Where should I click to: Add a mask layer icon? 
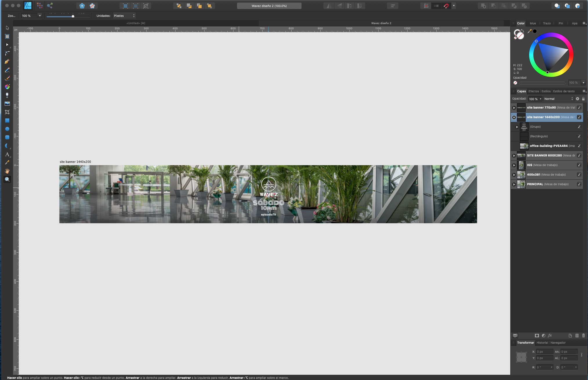click(x=537, y=336)
